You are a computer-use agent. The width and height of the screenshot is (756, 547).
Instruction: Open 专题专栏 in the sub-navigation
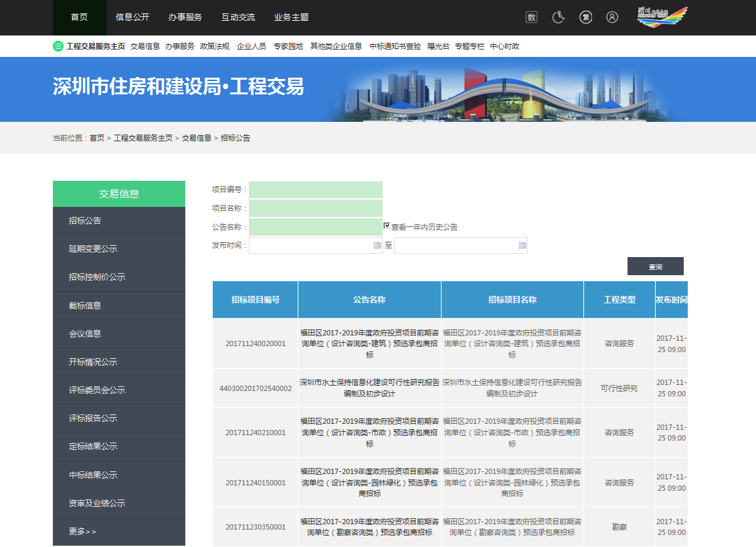470,46
